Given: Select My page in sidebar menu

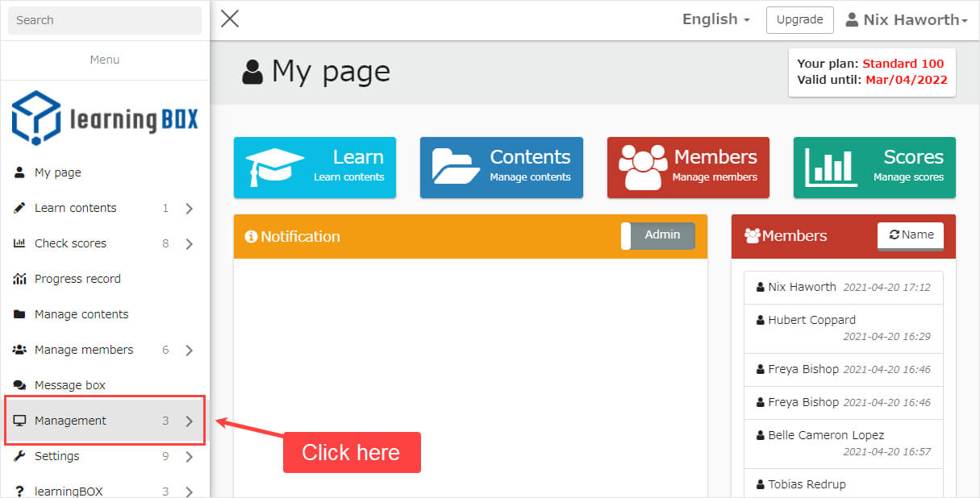Looking at the screenshot, I should (57, 172).
